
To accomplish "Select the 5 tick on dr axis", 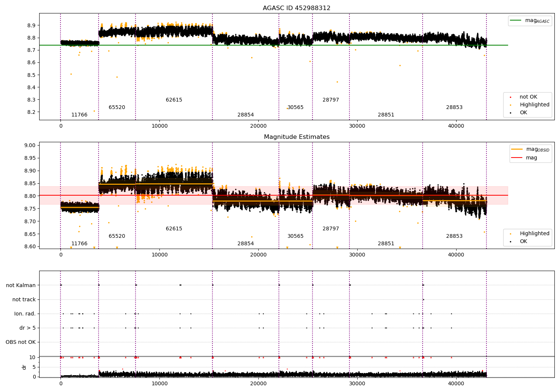I will pyautogui.click(x=34, y=367).
